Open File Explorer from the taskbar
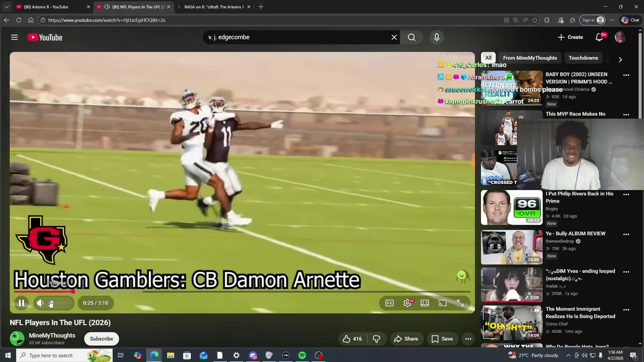644x362 pixels. 170,355
